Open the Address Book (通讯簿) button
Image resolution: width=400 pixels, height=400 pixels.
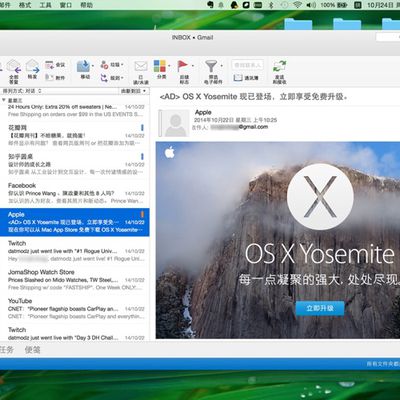click(x=246, y=78)
